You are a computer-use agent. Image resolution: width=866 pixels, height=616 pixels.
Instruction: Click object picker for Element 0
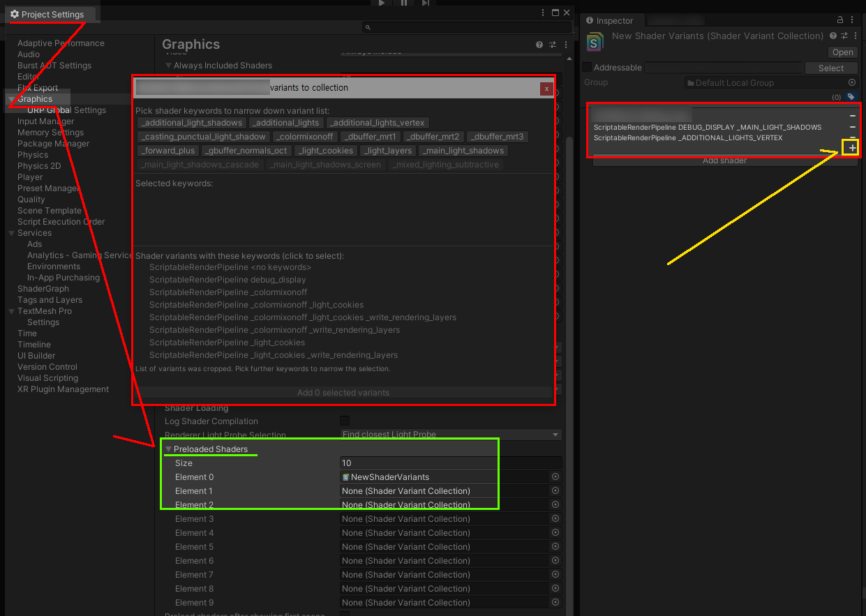[x=555, y=477]
